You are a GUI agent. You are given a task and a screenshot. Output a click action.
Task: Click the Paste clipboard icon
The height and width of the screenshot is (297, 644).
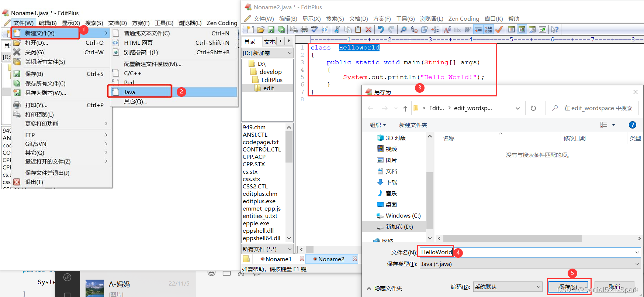pyautogui.click(x=358, y=30)
